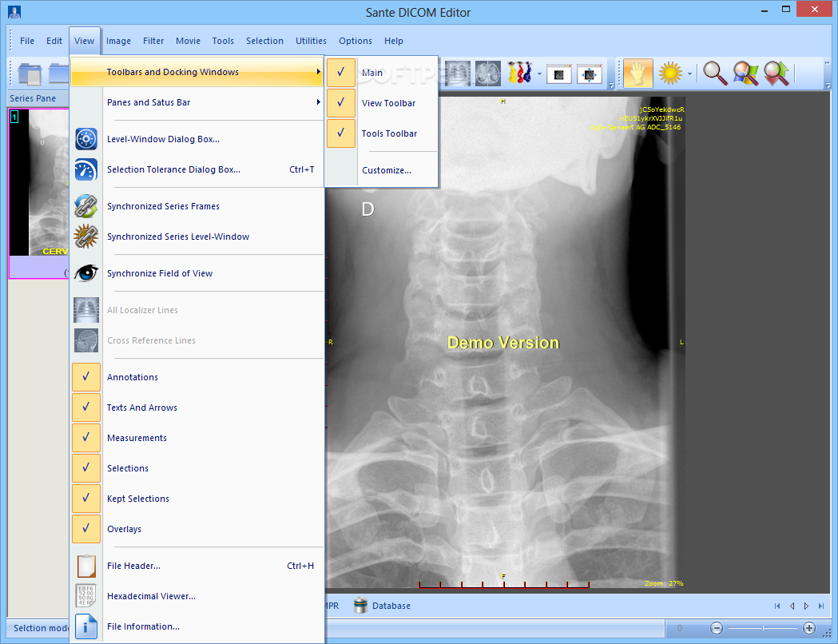The height and width of the screenshot is (644, 838).
Task: Open the main toolbar overflow options arrow
Action: point(611,85)
